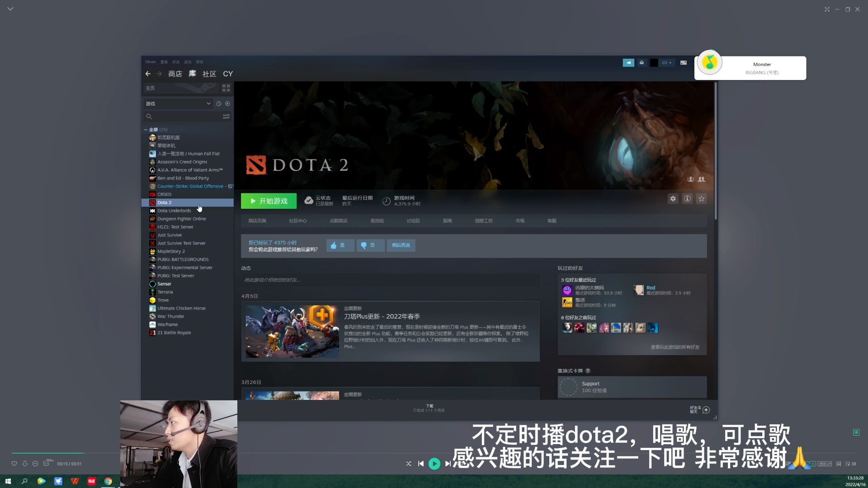Open the 刀塔Plus更新 - 2022年春季 headline

click(x=382, y=317)
